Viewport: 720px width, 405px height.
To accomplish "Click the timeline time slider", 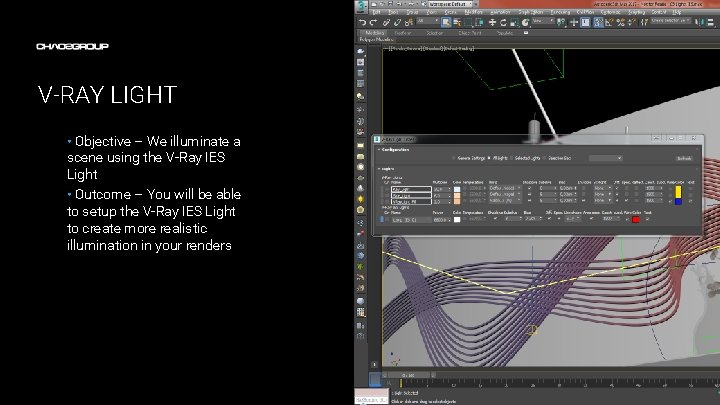I will tap(408, 375).
